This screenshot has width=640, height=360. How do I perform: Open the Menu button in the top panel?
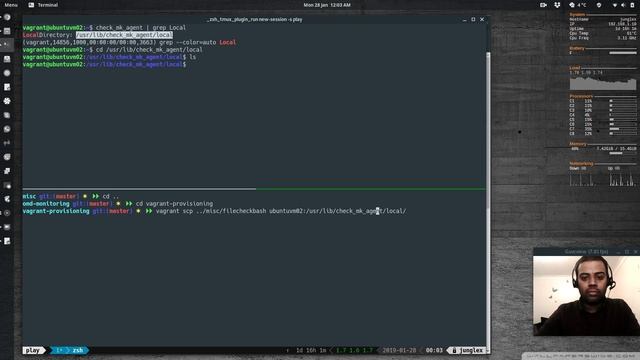[11, 5]
